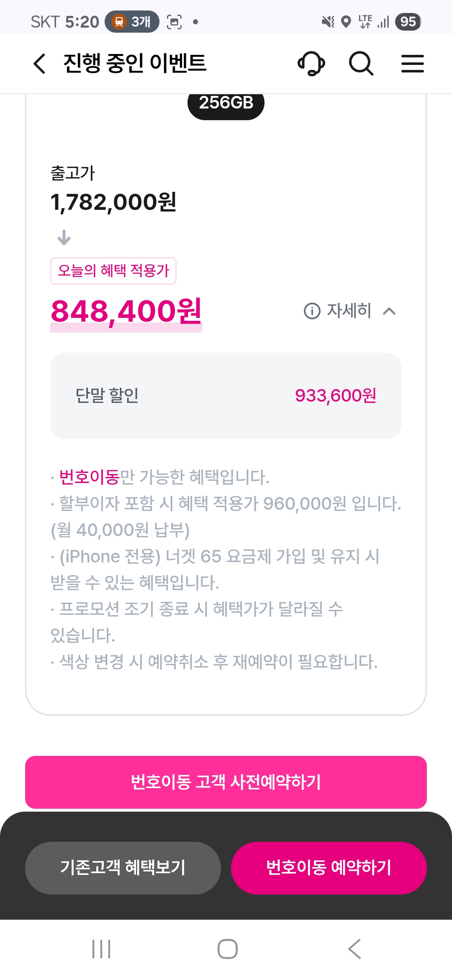
Task: Tap the 3개 notification pill in status bar
Action: tap(132, 22)
